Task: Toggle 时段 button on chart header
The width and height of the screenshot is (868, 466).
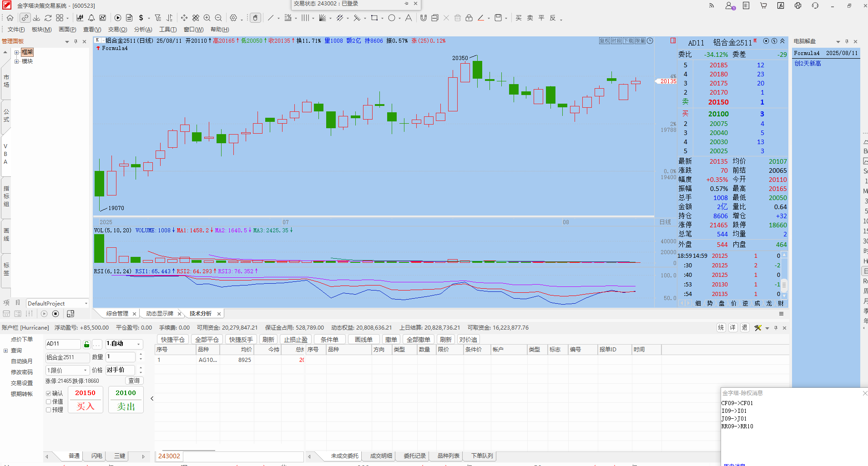Action: pos(616,40)
